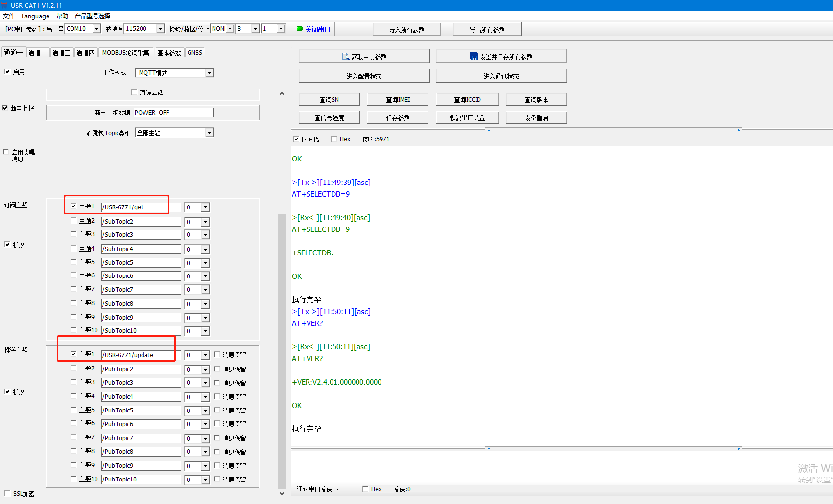Click the 通过串口发送 small arrow icon
Screen dimensions: 833x504
[x=337, y=489]
